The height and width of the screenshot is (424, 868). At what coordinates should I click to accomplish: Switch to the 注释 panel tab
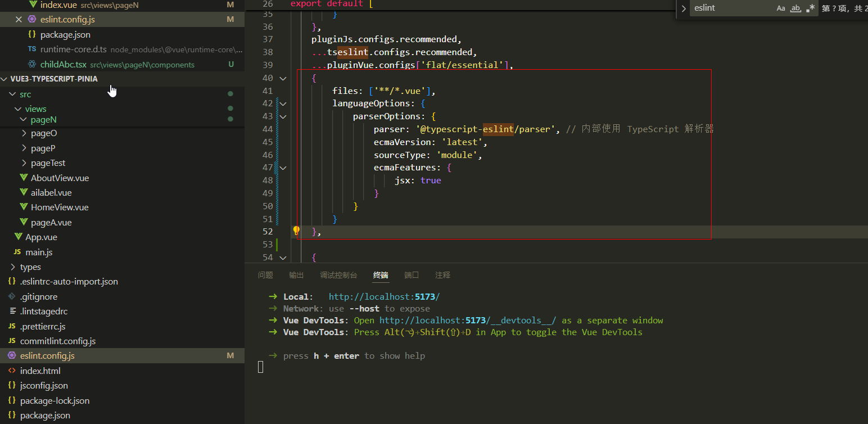[443, 275]
